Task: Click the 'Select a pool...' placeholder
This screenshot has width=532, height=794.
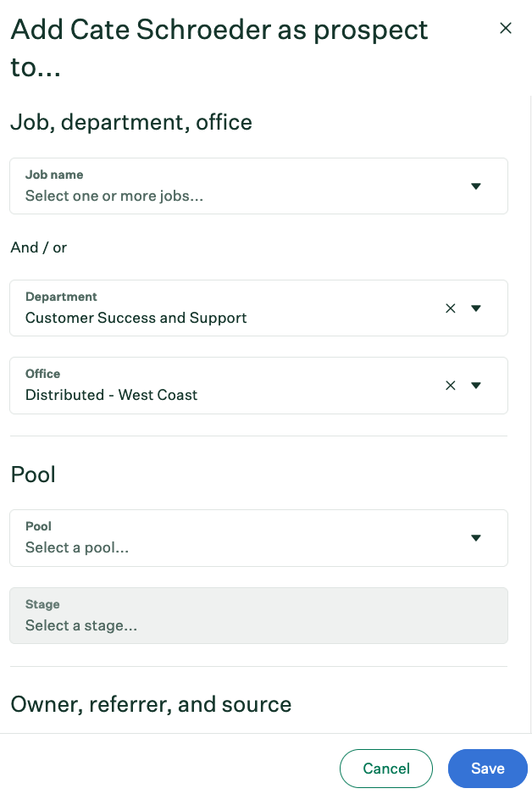Action: (77, 547)
